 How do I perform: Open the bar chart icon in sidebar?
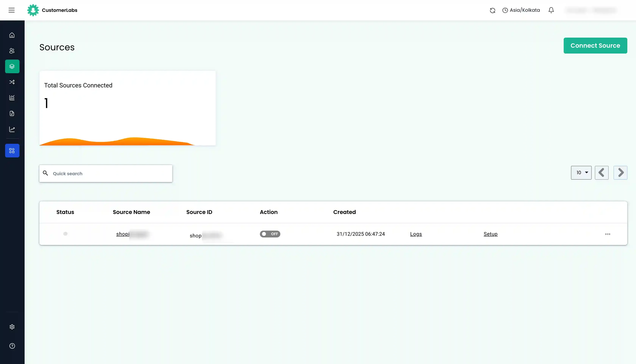(12, 98)
